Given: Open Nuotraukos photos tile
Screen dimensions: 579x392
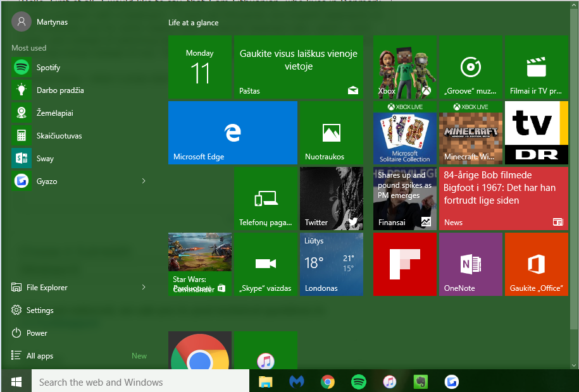Looking at the screenshot, I should 331,133.
